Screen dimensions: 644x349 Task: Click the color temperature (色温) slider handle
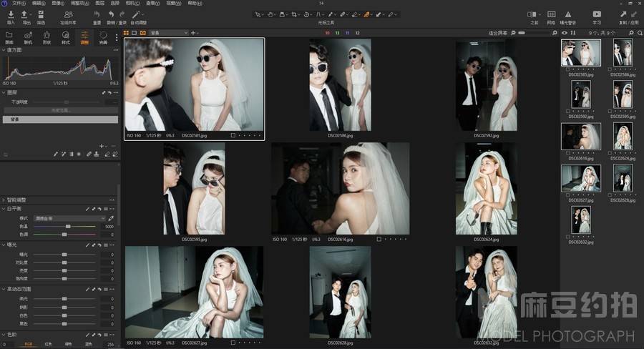[68, 227]
